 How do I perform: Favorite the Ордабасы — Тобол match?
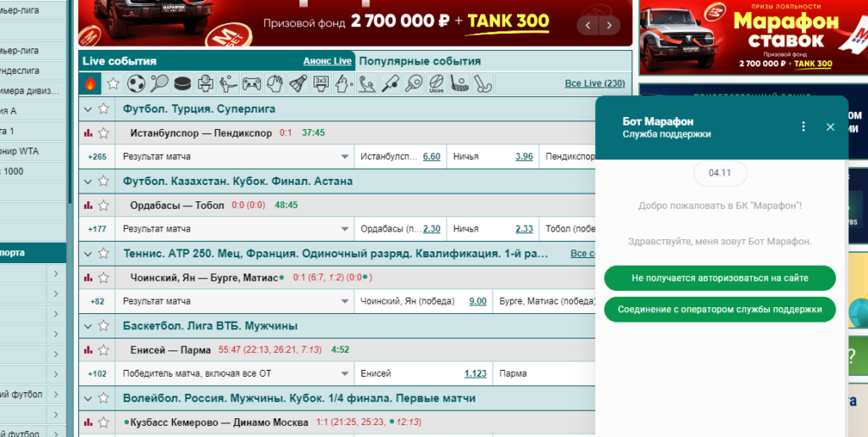coord(103,205)
